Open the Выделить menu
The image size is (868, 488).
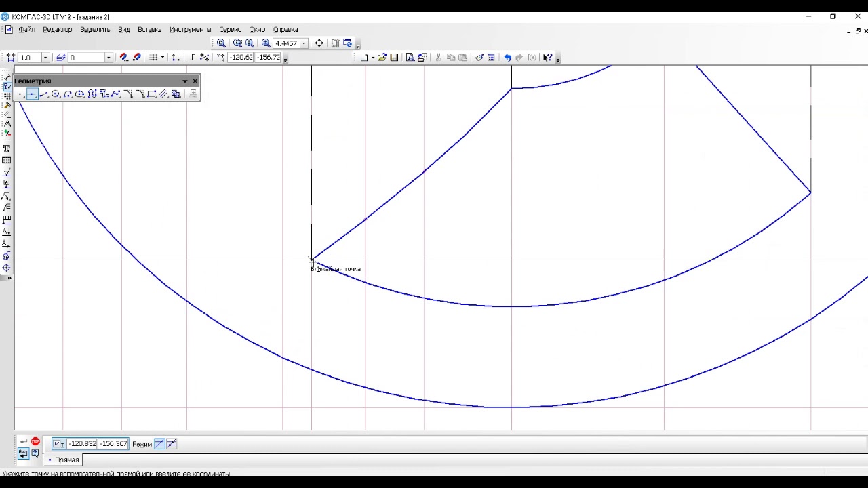[x=95, y=30]
